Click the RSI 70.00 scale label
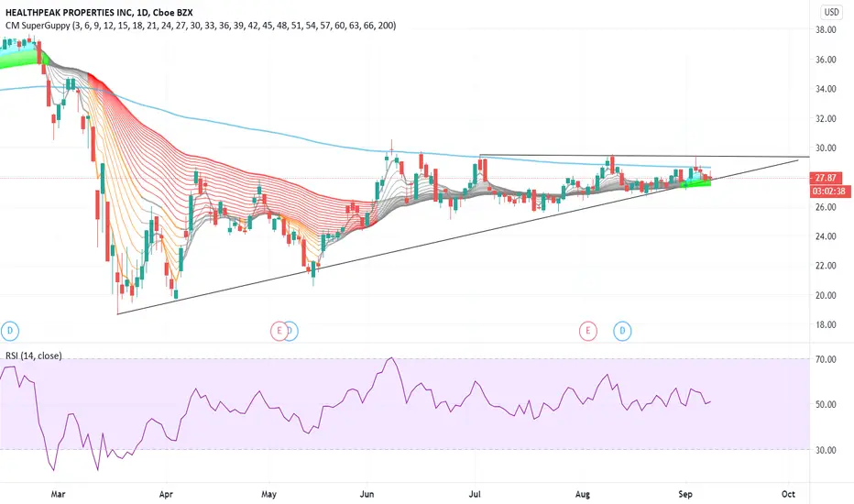The height and width of the screenshot is (504, 854). point(826,359)
